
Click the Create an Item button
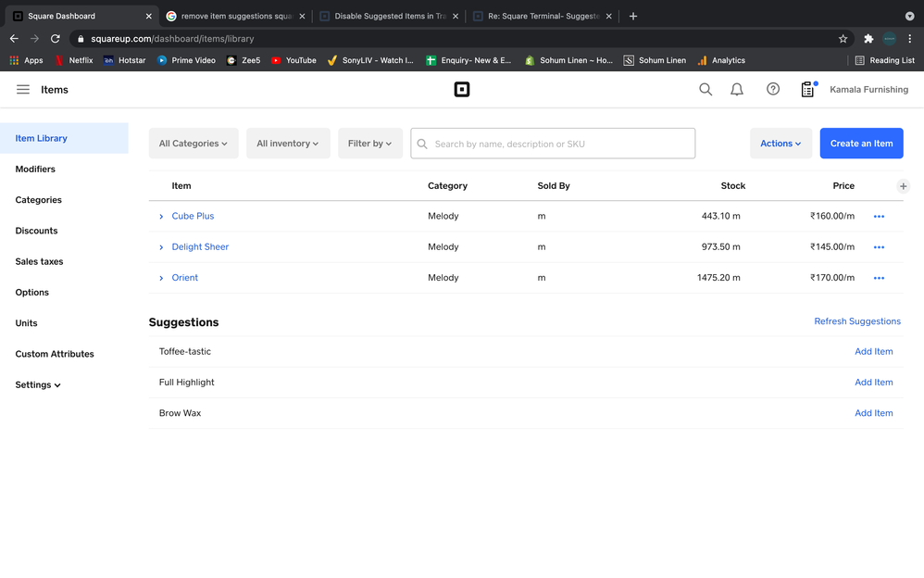coord(861,144)
